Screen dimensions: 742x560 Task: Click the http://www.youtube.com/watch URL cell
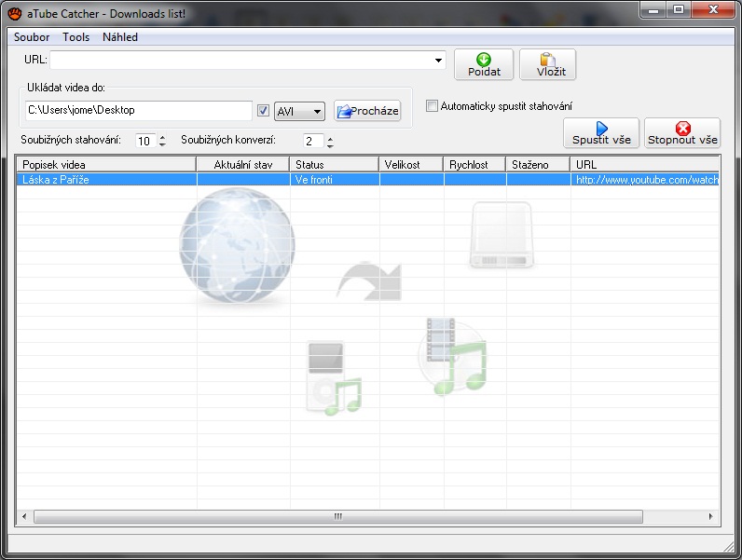645,179
